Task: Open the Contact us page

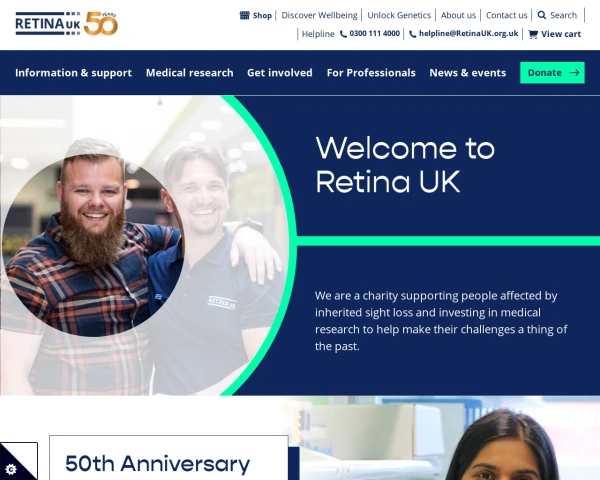Action: pos(506,15)
